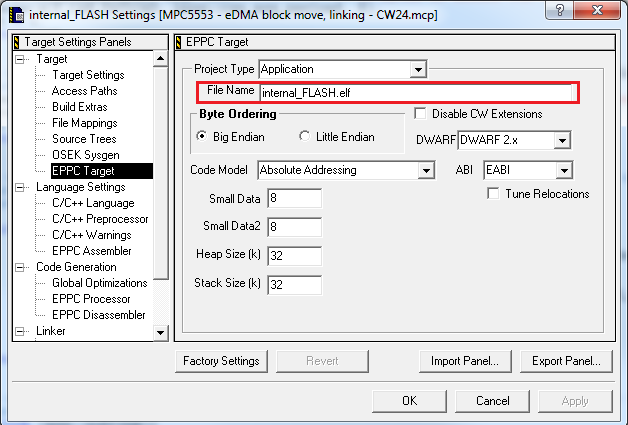Click the Factory Settings button
This screenshot has height=425, width=628.
(221, 361)
